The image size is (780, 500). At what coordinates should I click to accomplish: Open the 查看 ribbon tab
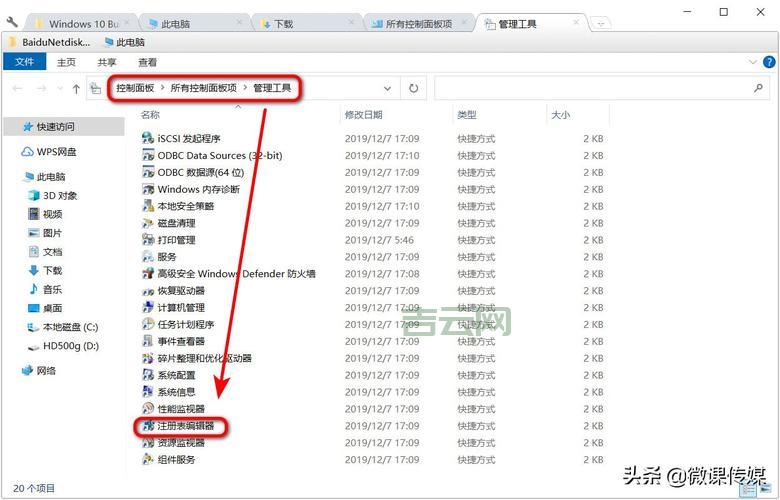click(x=148, y=62)
